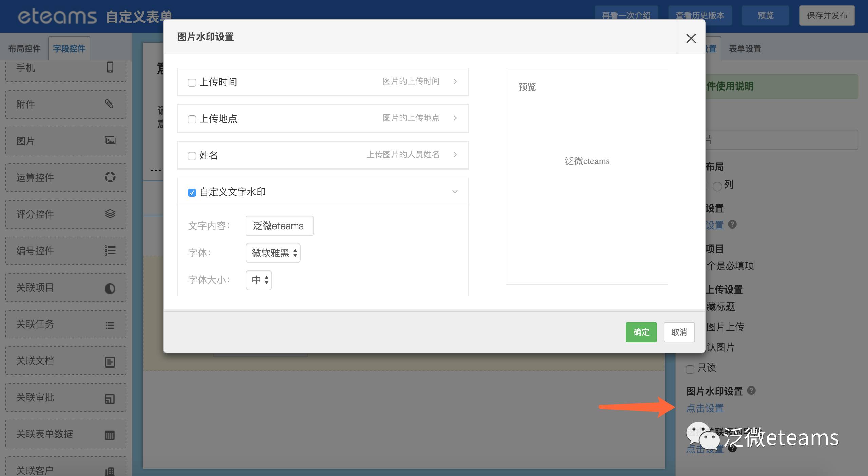Enable the 上传时间 watermark checkbox
Image resolution: width=868 pixels, height=476 pixels.
click(192, 82)
